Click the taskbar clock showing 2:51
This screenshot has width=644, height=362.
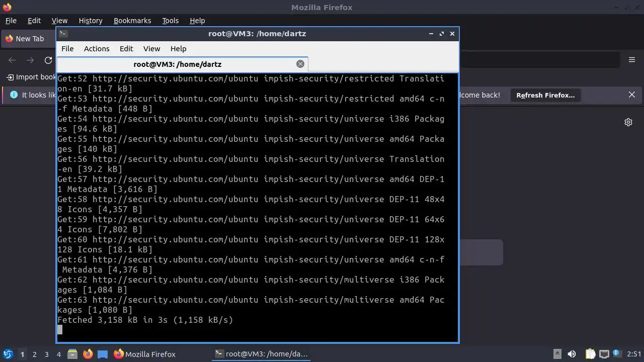click(634, 354)
